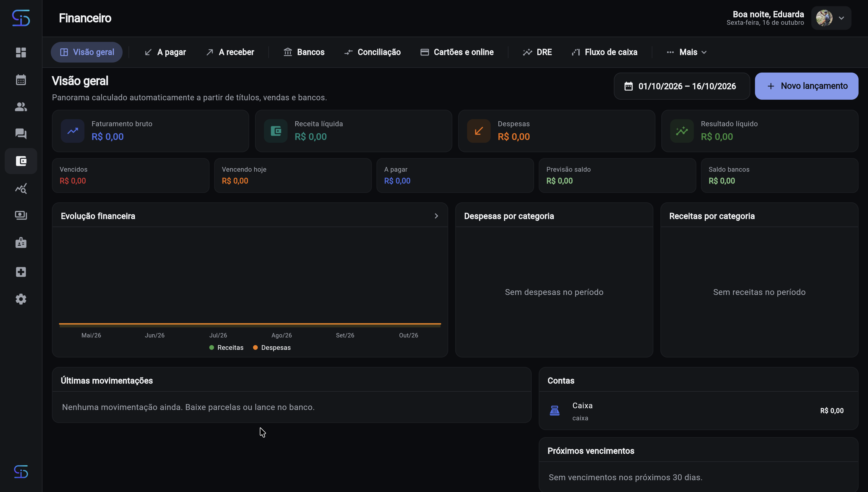Screen dimensions: 868x492
Task: Open the user profile dropdown chevron
Action: (x=841, y=18)
